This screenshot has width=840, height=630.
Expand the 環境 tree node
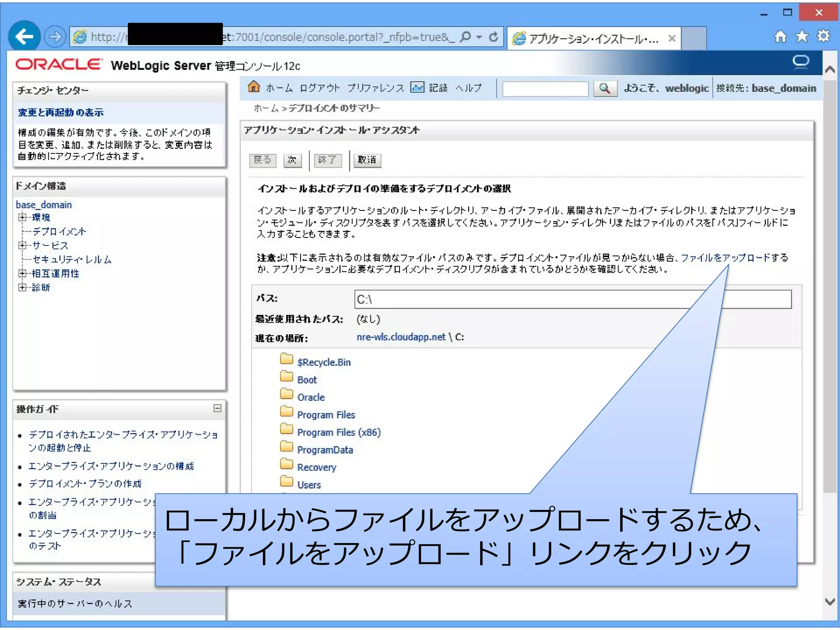[23, 217]
